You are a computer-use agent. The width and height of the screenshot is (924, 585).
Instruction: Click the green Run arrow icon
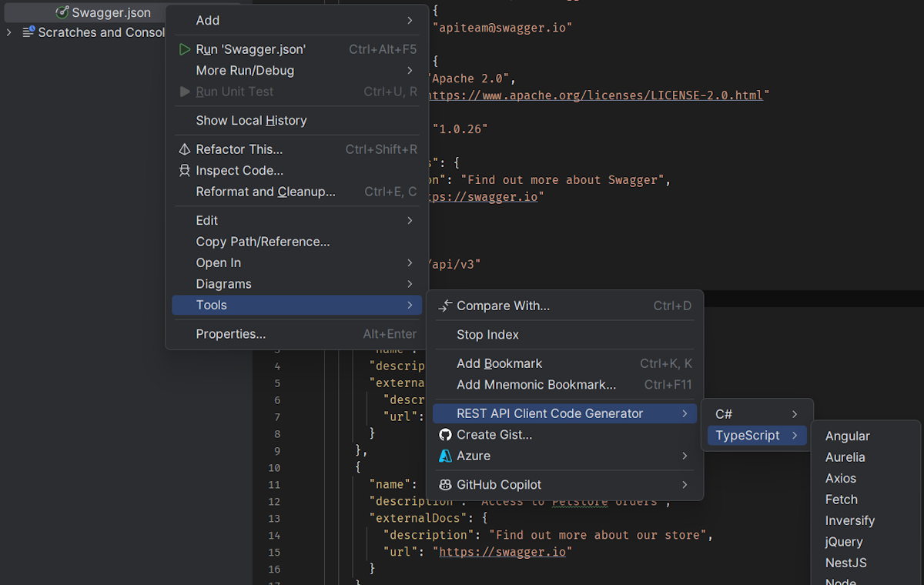(x=184, y=49)
